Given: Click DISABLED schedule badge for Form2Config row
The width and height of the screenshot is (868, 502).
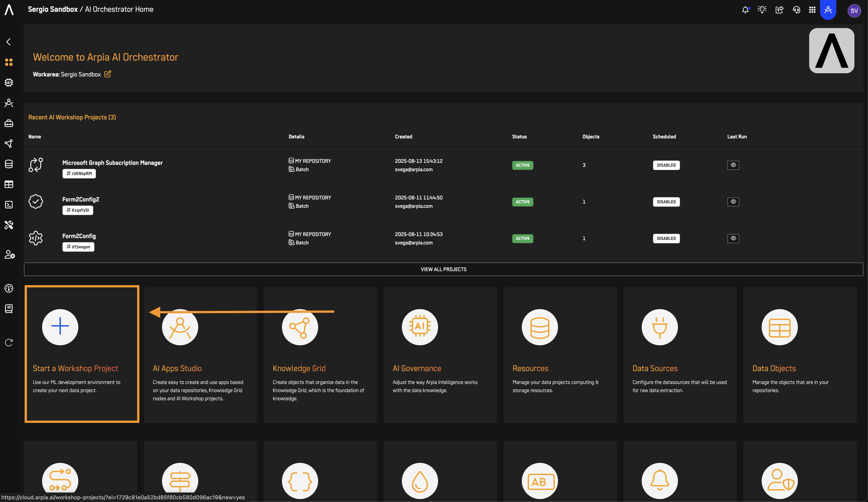Looking at the screenshot, I should (x=666, y=238).
